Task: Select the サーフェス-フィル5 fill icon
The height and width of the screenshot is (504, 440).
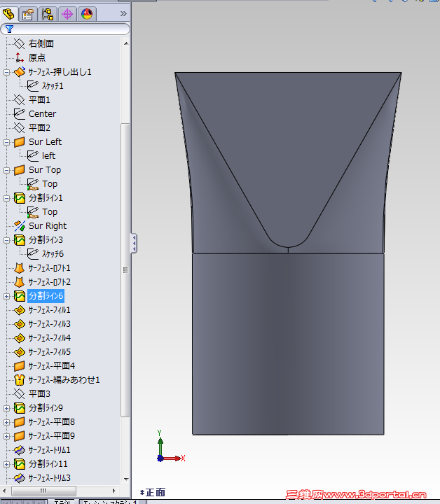Action: tap(20, 352)
